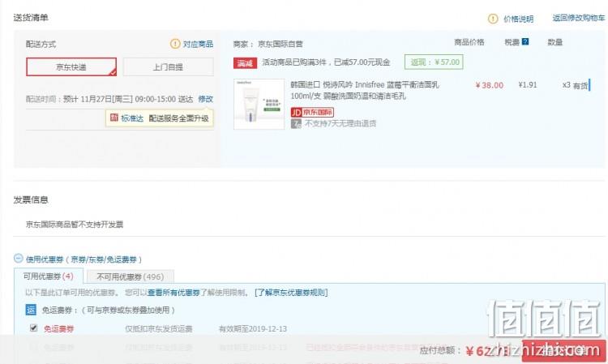Viewport: 608px width, 364px height.
Task: Return via 返回修改购物车 link
Action: [579, 18]
